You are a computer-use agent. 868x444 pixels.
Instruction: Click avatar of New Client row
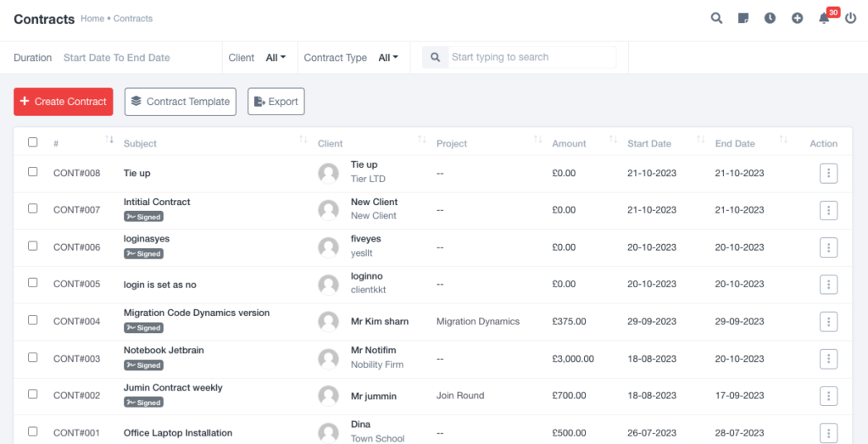tap(328, 210)
